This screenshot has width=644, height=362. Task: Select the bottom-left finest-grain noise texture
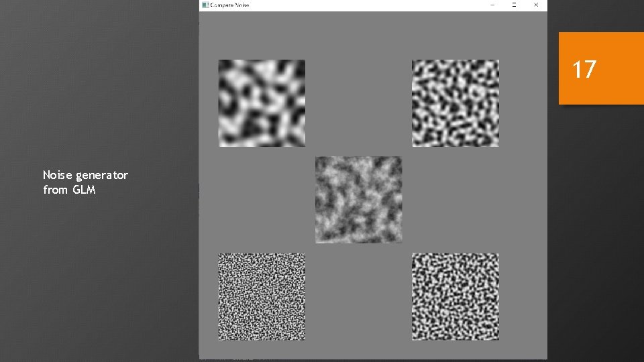pyautogui.click(x=262, y=297)
